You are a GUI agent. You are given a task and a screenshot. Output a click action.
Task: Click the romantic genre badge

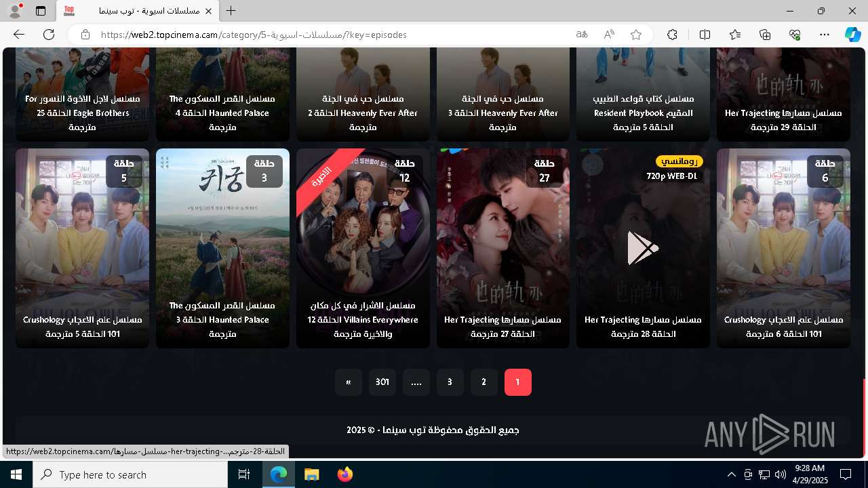click(x=679, y=161)
